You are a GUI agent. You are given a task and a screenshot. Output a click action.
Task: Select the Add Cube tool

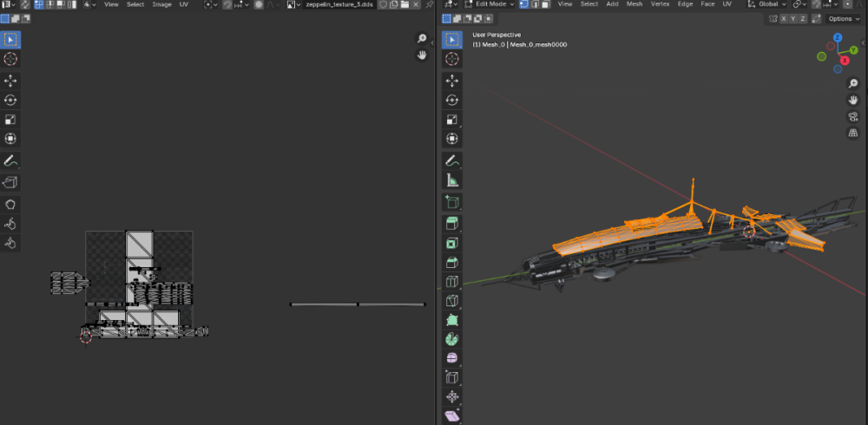[452, 202]
